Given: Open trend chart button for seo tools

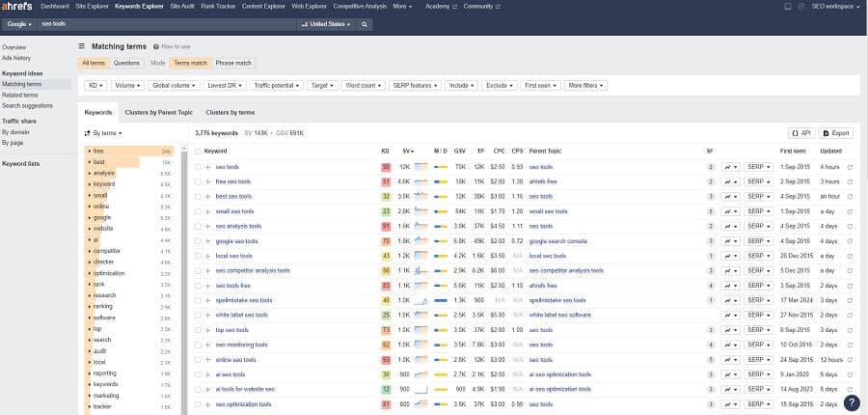Looking at the screenshot, I should pyautogui.click(x=730, y=167).
